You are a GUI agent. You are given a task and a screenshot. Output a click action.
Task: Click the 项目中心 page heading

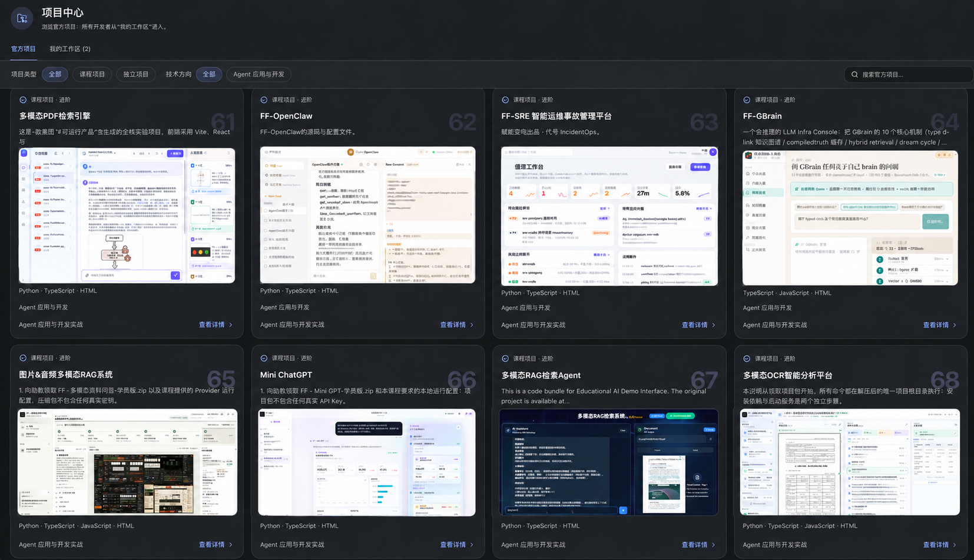62,12
